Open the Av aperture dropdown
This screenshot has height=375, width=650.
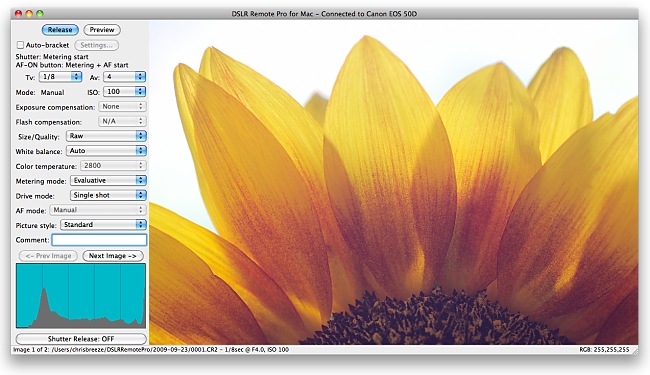(x=124, y=77)
